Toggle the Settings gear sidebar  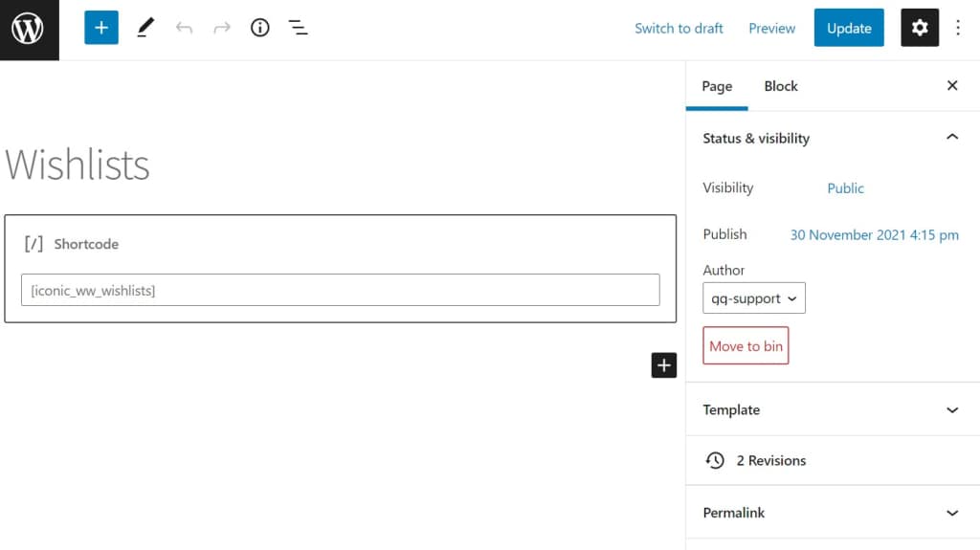(x=920, y=28)
